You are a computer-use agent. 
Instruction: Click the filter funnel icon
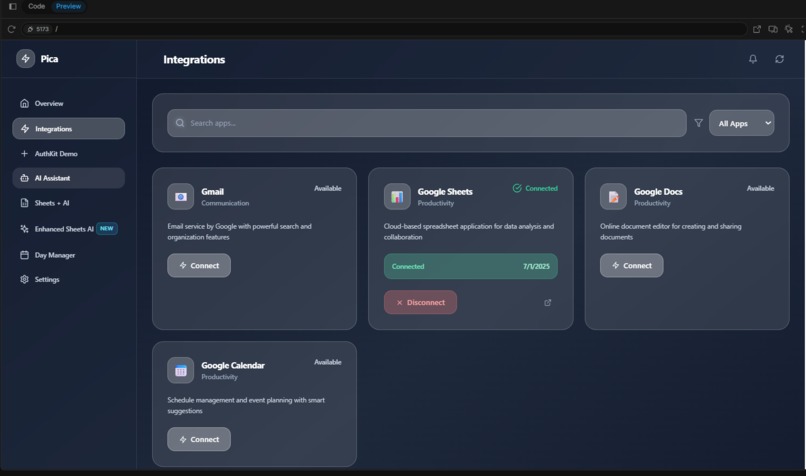tap(698, 123)
